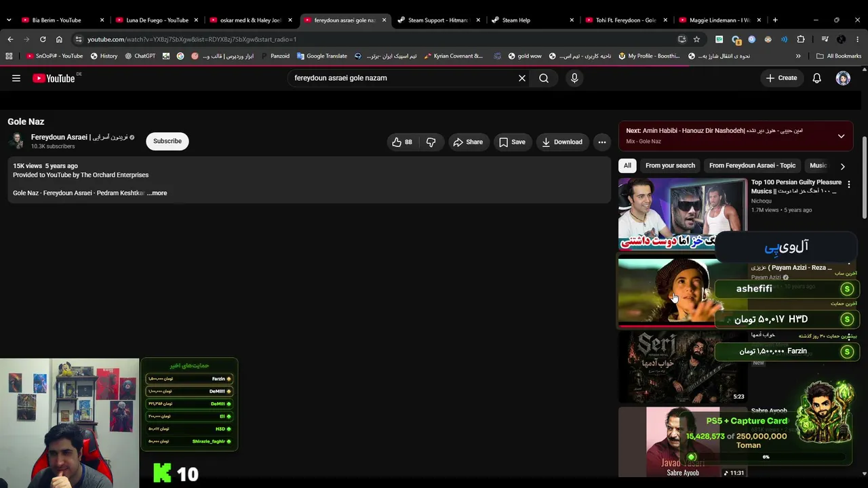Open options for Top 100 Persian video
This screenshot has height=488, width=868.
pos(848,184)
